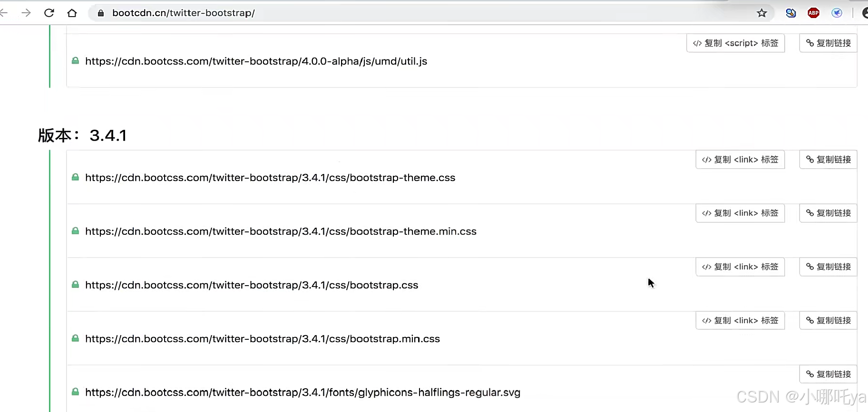Viewport: 868px width, 412px height.
Task: Copy link tag for bootstrap-theme.min.css
Action: coord(740,213)
